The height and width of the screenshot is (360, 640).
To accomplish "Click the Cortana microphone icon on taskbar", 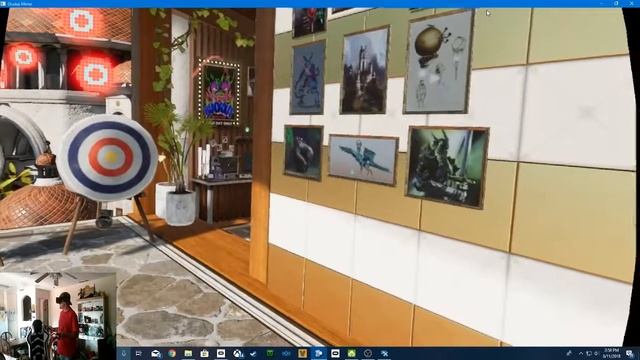I will [x=124, y=353].
